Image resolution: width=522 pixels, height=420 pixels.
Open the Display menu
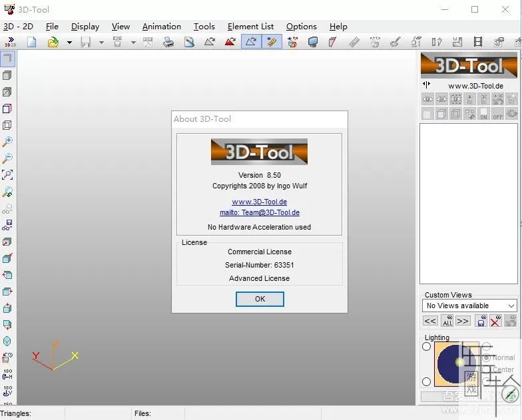(x=85, y=27)
